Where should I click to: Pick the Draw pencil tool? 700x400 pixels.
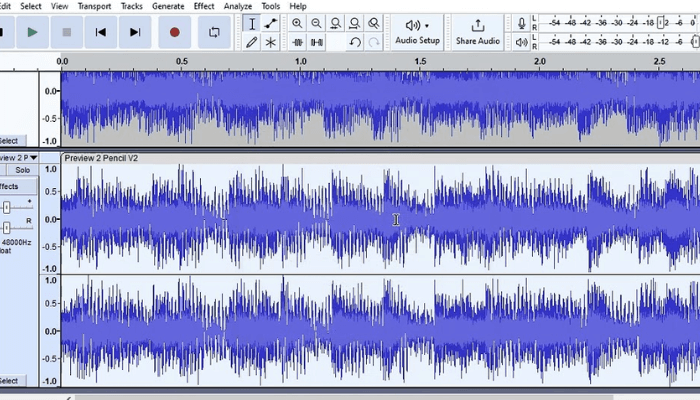point(251,42)
